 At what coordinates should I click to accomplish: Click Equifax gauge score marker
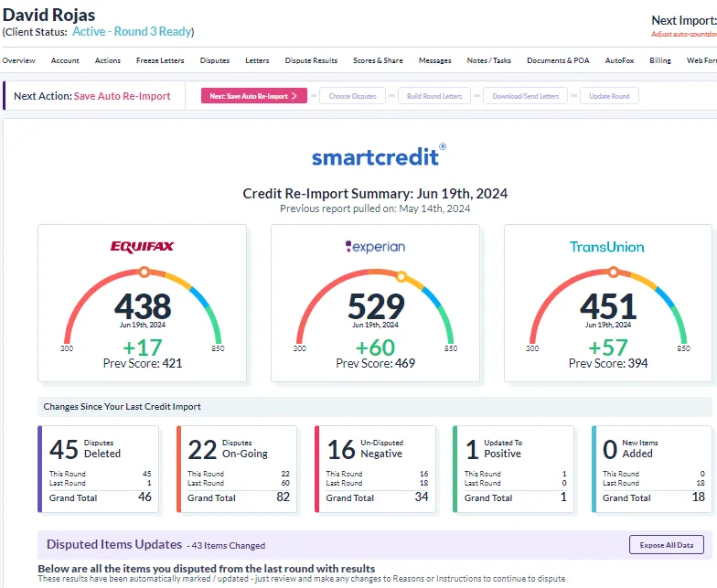coord(144,273)
